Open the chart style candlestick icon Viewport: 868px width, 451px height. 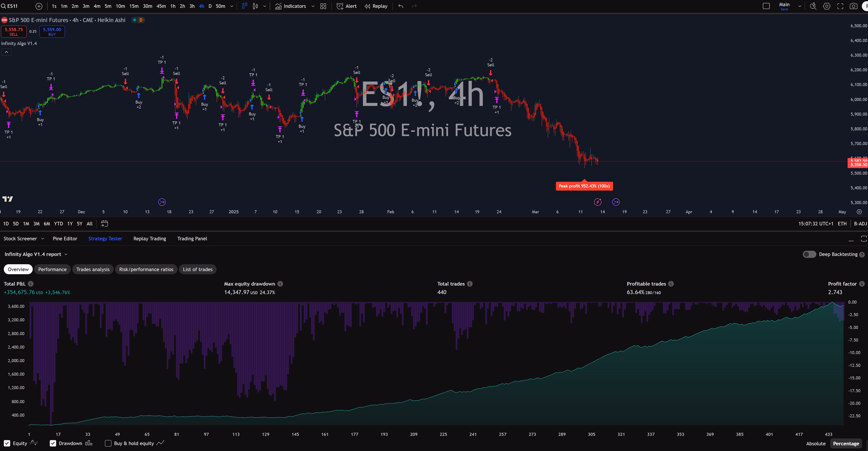[255, 6]
